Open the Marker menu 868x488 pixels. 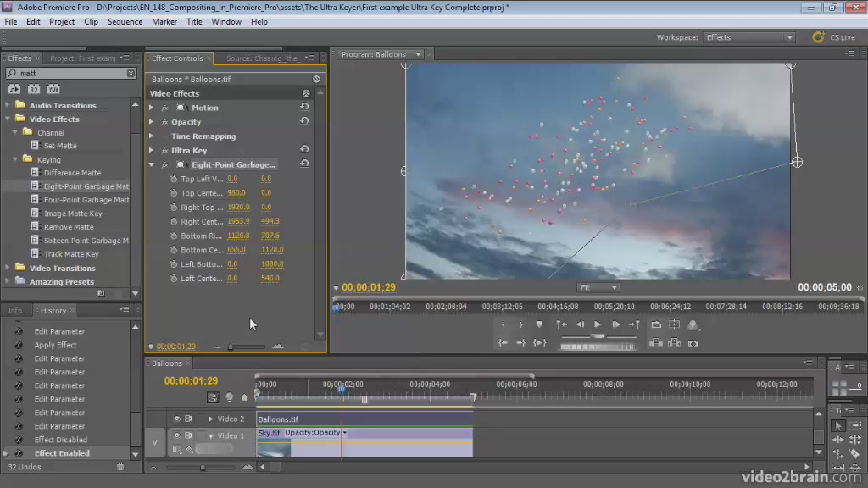click(x=164, y=21)
